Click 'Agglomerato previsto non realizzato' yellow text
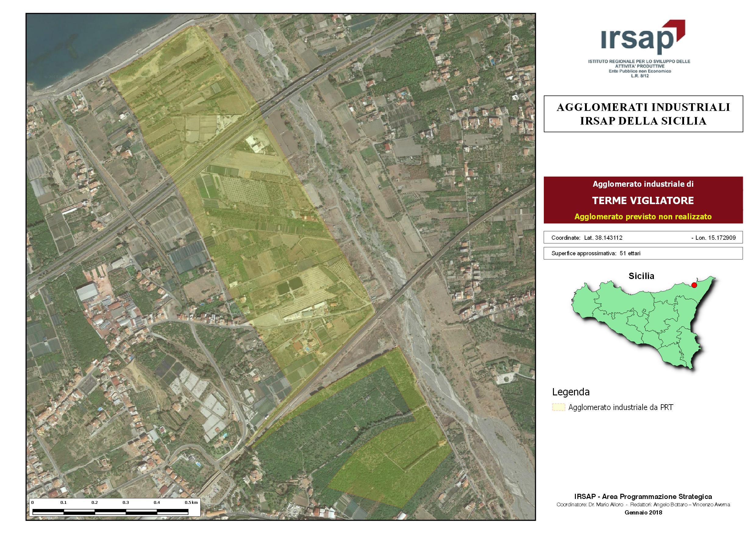Screen dimensions: 756x534 [643, 217]
